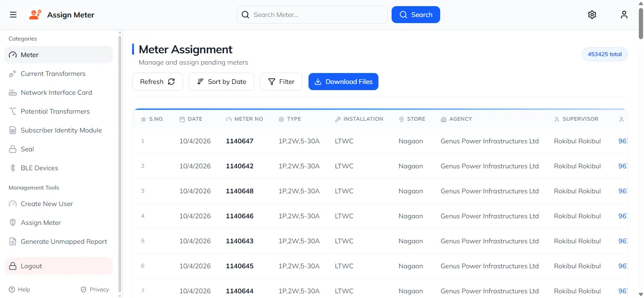The height and width of the screenshot is (298, 644).
Task: Click the calendar icon in DATE header
Action: coord(182,119)
